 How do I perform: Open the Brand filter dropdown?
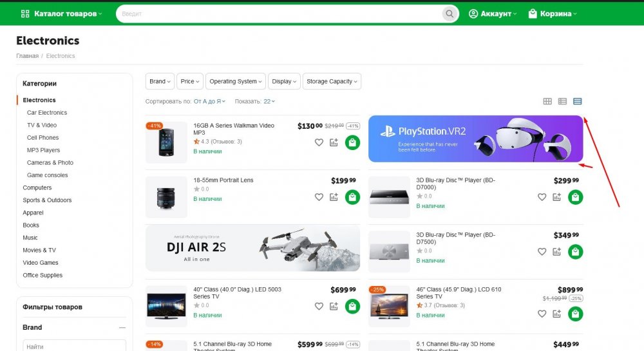[x=160, y=81]
